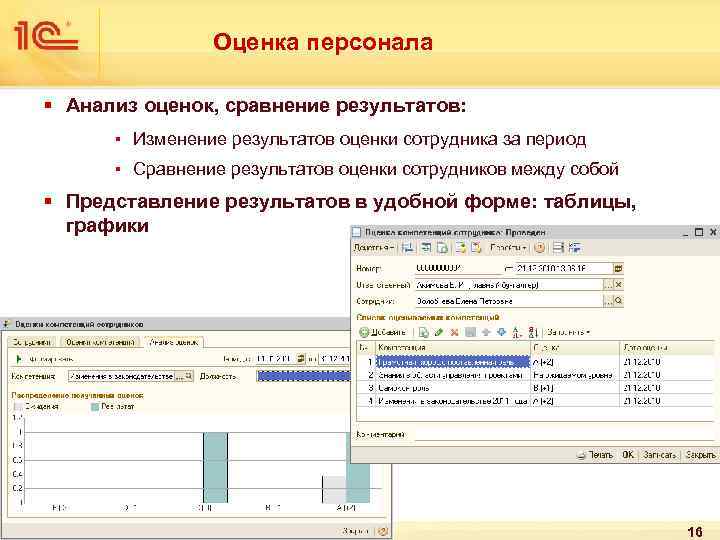Click the blue down-arrow move icon
Screen dimensions: 720x540
tap(501, 332)
